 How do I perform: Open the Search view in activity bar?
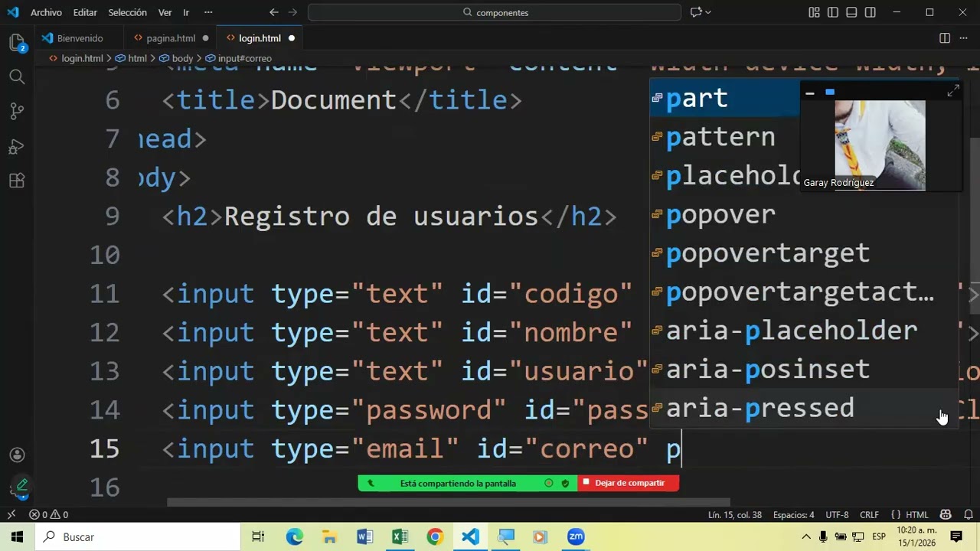(17, 77)
